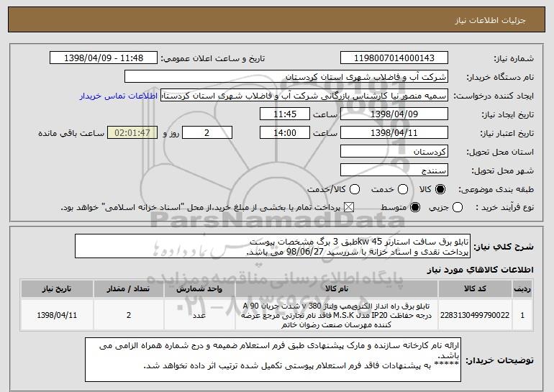Select the کالا/خدمت radio button
Screen dimensions: 554x392
click(x=355, y=189)
